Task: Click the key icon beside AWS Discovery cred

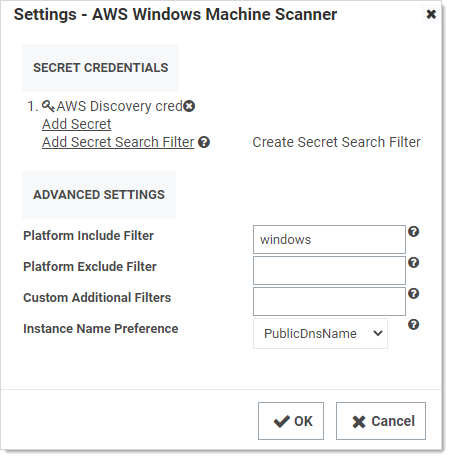Action: click(x=48, y=106)
